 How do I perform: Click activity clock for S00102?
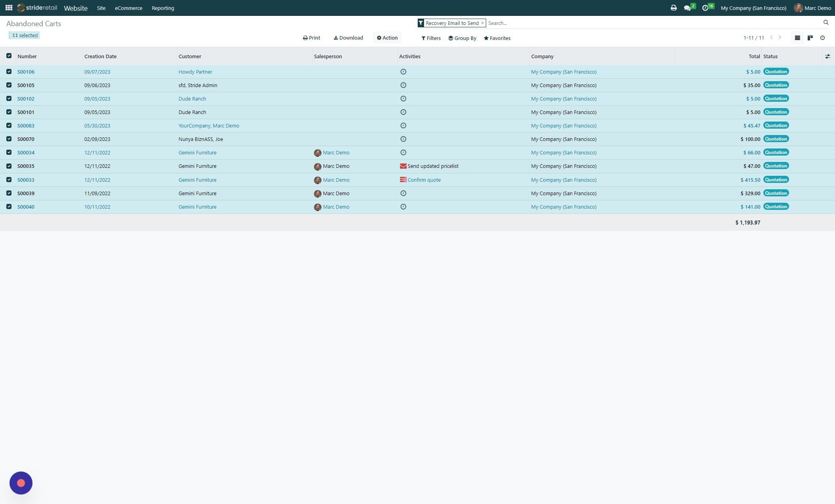(403, 99)
